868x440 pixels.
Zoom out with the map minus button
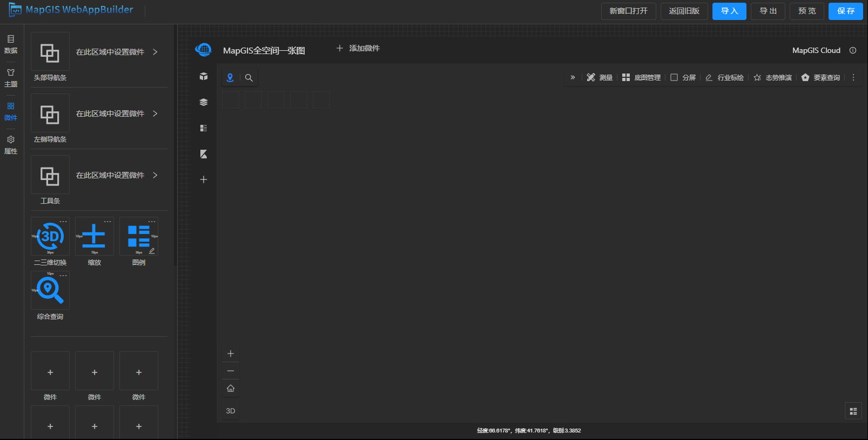(231, 371)
